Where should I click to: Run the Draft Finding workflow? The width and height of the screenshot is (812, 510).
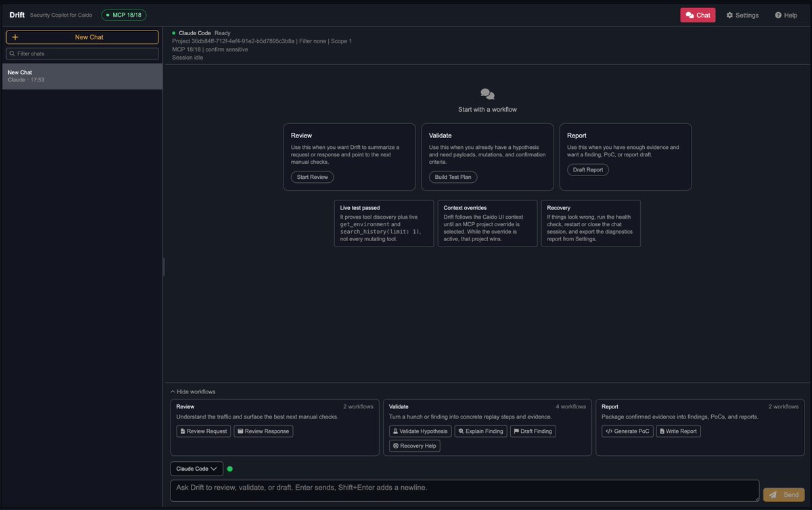coord(533,431)
